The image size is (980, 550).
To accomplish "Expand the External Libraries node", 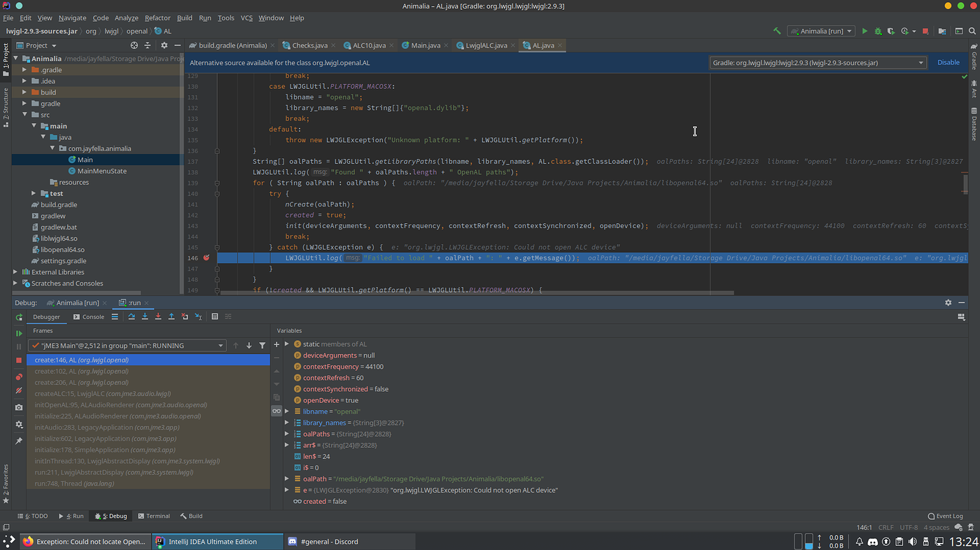I will click(x=16, y=272).
